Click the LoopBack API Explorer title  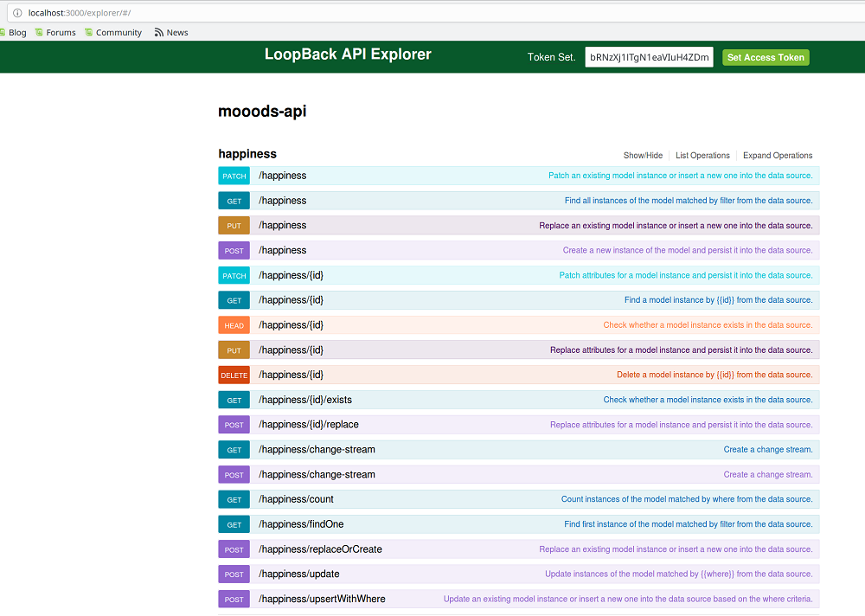tap(348, 55)
